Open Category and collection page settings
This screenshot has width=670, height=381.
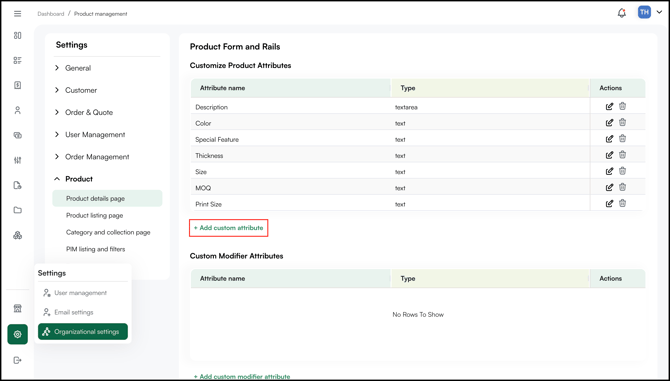(x=108, y=232)
